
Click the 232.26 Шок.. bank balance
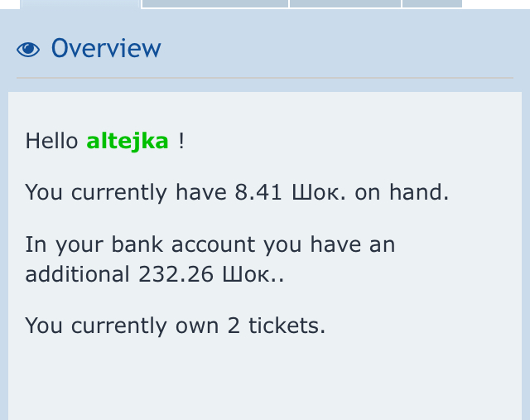click(210, 274)
